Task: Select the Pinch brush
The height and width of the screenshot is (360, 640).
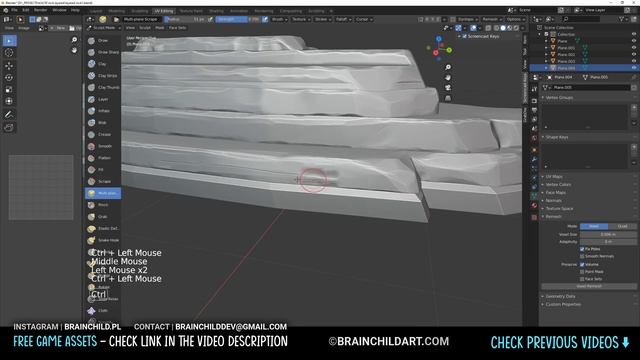Action: pyautogui.click(x=102, y=205)
